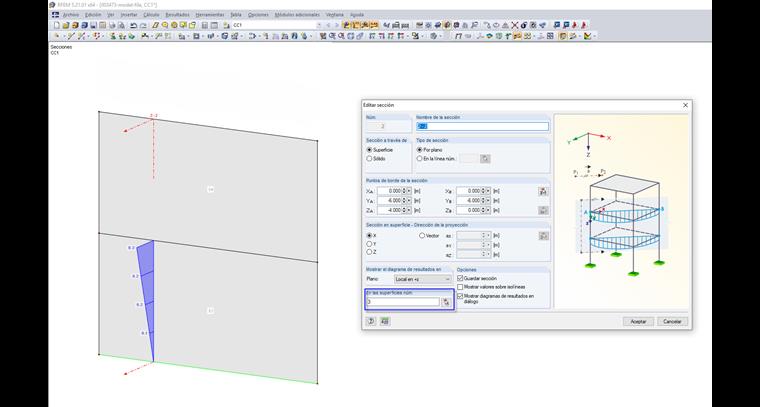This screenshot has width=760, height=407.
Task: Click the help icon in dialog footer
Action: (371, 321)
